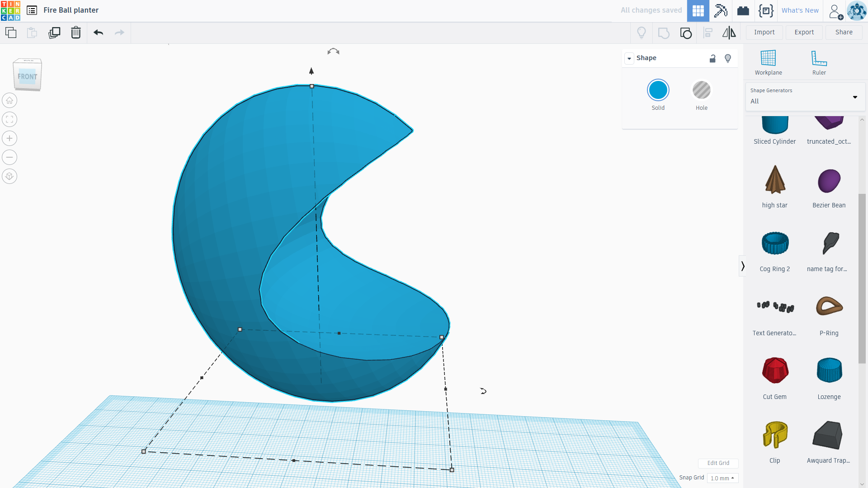
Task: Delete the selected shape
Action: coord(76,33)
